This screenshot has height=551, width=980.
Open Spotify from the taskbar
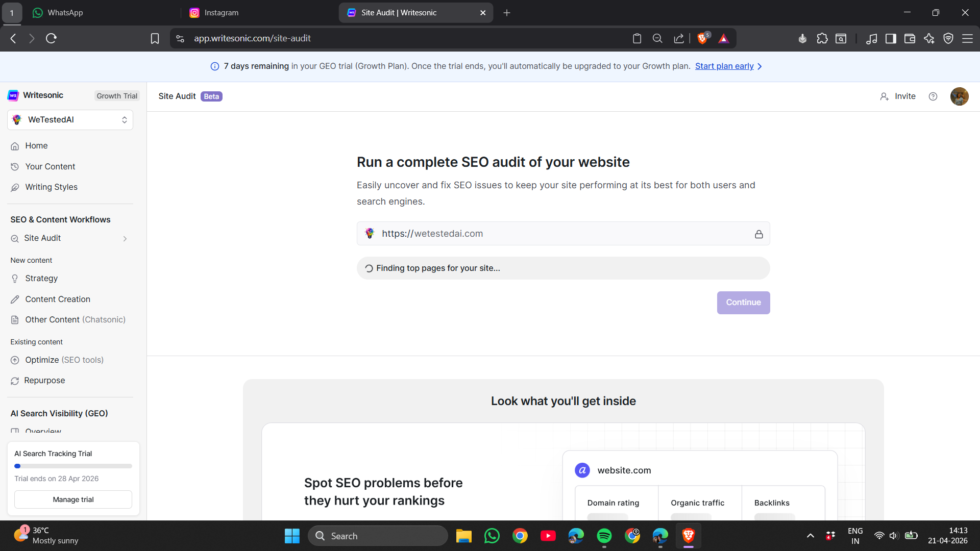604,536
